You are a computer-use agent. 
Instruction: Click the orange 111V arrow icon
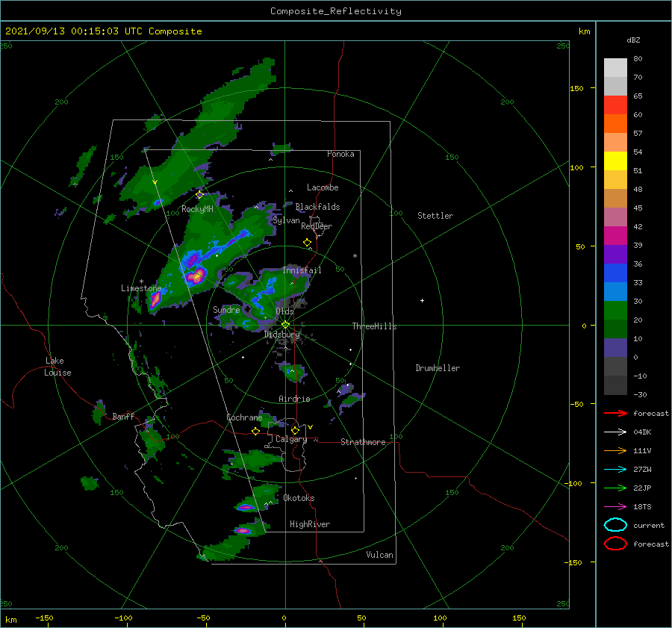[x=615, y=450]
